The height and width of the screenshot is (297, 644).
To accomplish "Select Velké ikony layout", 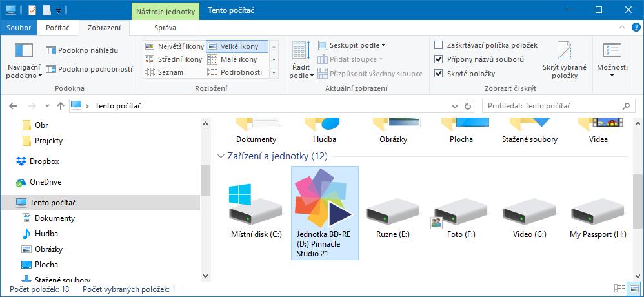I will 237,46.
